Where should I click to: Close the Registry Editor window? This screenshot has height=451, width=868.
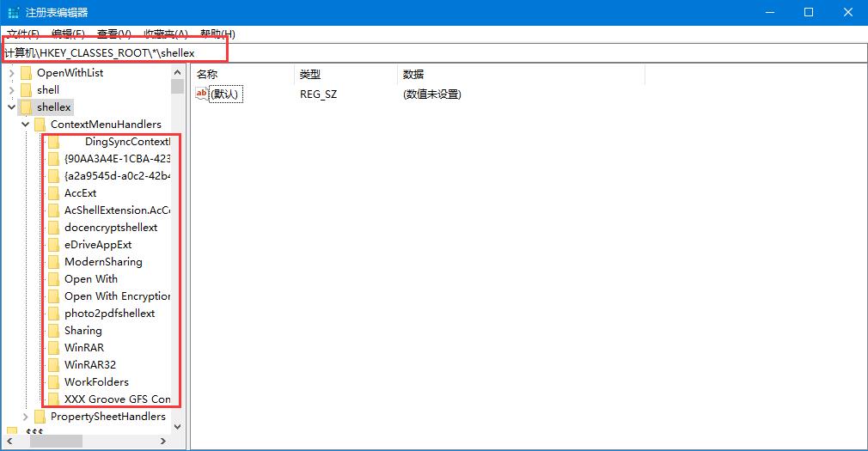[848, 12]
